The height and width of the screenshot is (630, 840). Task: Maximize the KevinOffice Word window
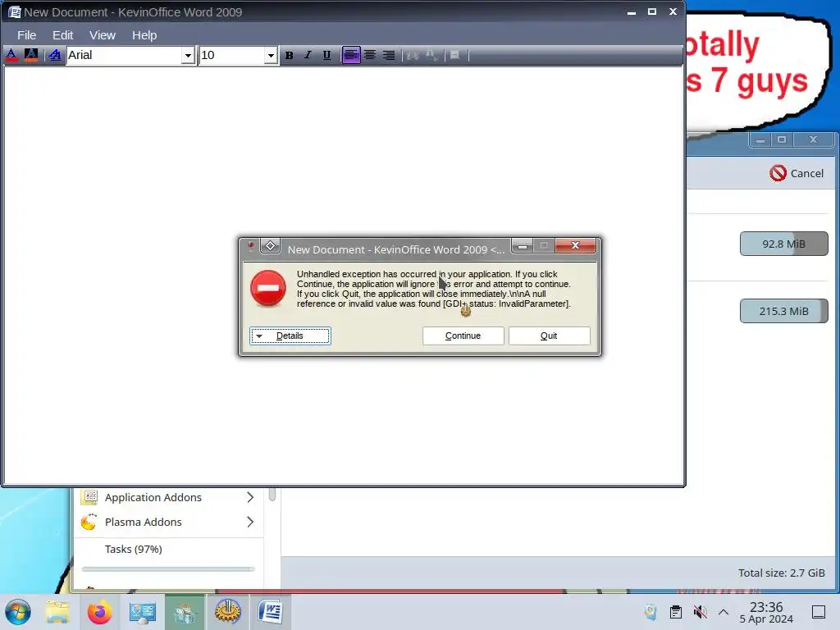[x=652, y=11]
